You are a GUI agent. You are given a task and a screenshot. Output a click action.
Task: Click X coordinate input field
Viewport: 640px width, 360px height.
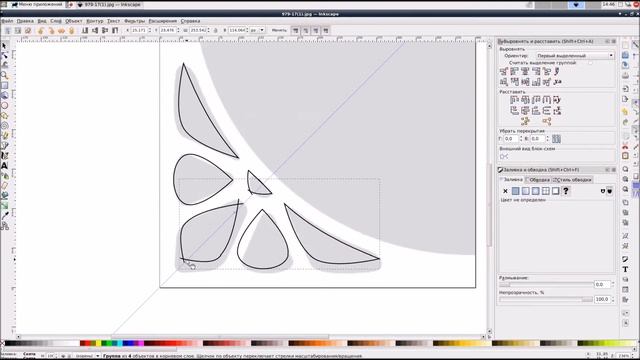pos(139,31)
